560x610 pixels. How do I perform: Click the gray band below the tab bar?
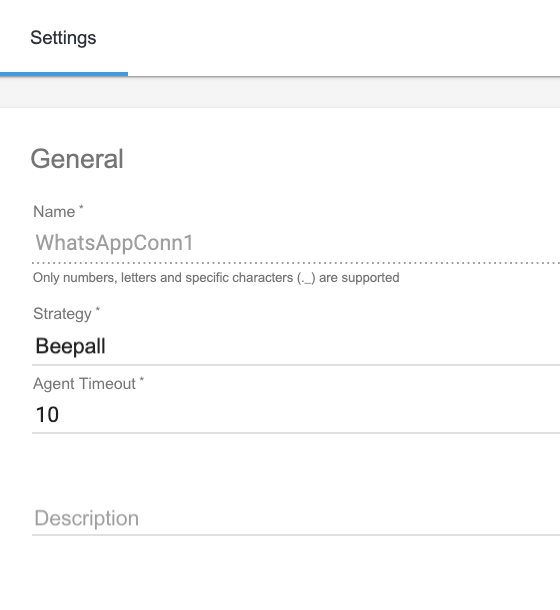coord(280,92)
